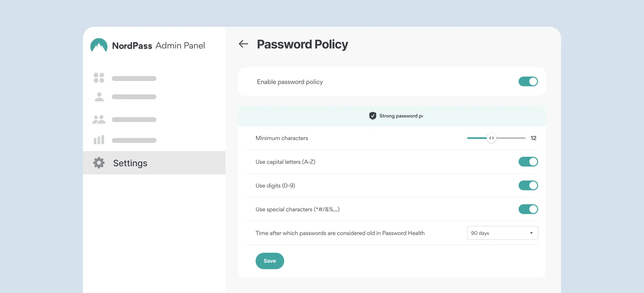Screen dimensions: 644x293
Task: Click the shield checkmark icon
Action: click(372, 116)
